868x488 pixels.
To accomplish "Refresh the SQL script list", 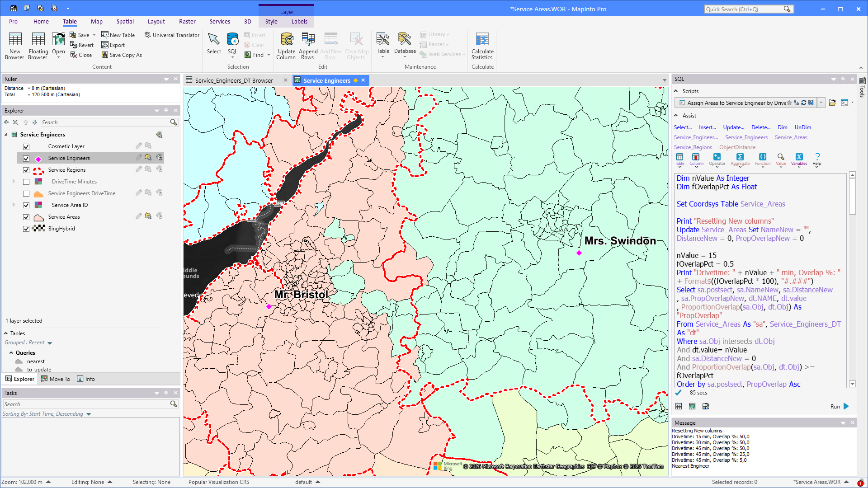I will click(804, 103).
